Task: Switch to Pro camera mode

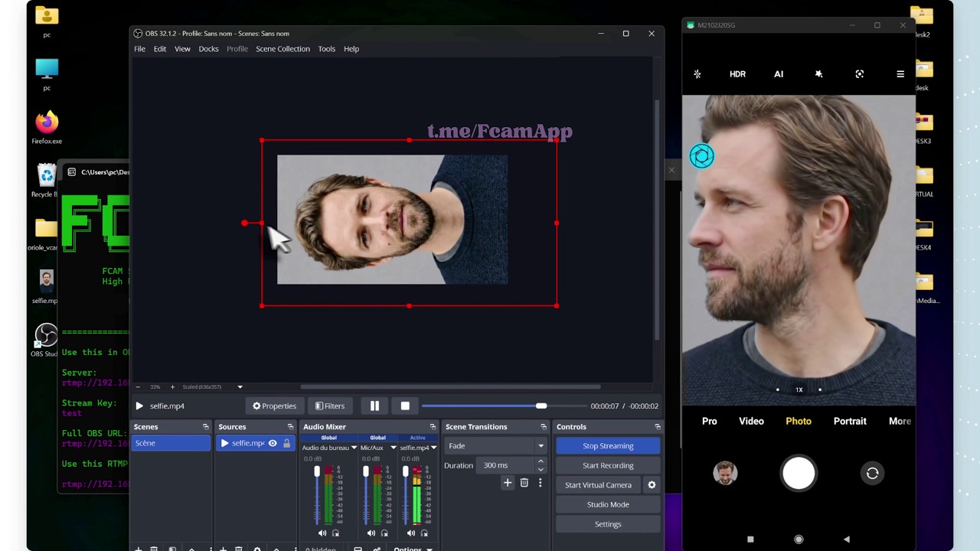Action: click(710, 421)
